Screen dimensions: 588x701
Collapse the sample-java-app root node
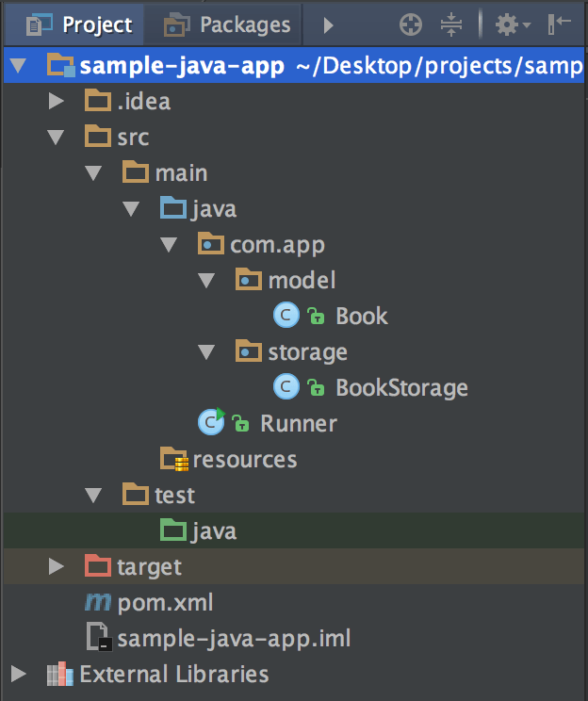(18, 66)
